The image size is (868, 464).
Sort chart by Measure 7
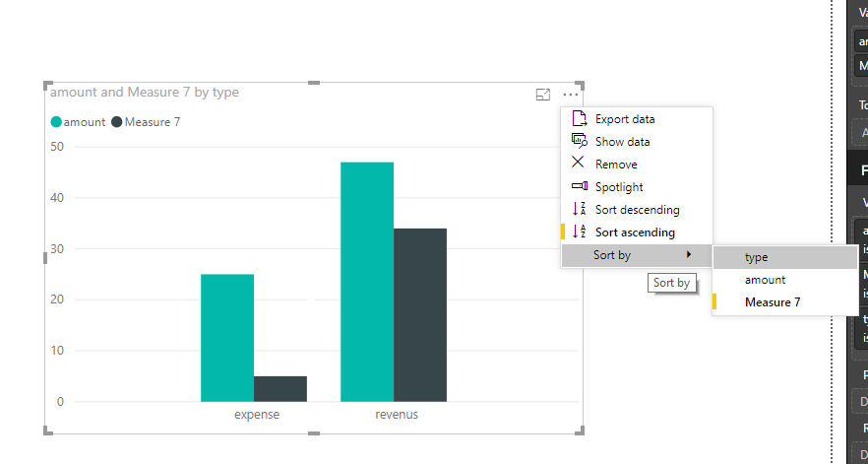tap(785, 302)
